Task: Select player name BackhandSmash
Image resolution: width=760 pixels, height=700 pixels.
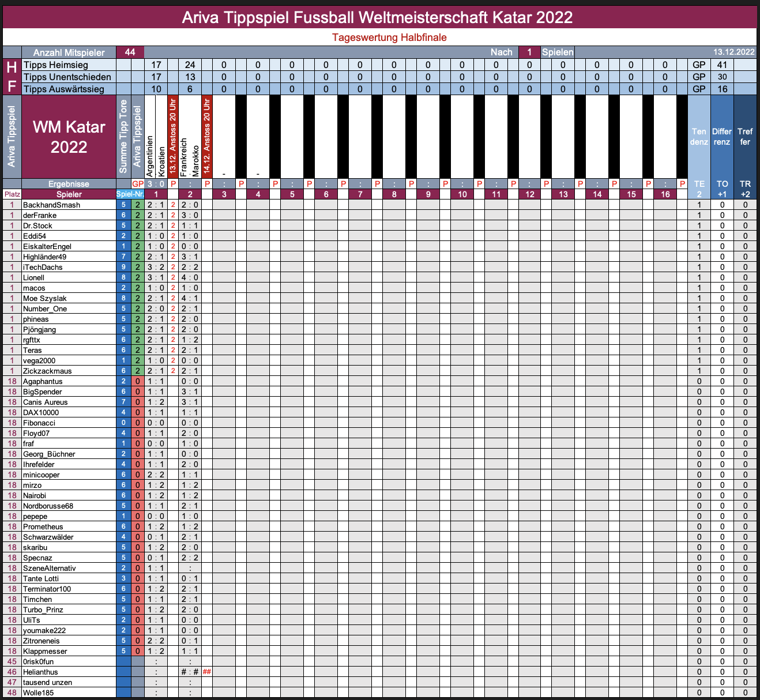Action: 52,205
